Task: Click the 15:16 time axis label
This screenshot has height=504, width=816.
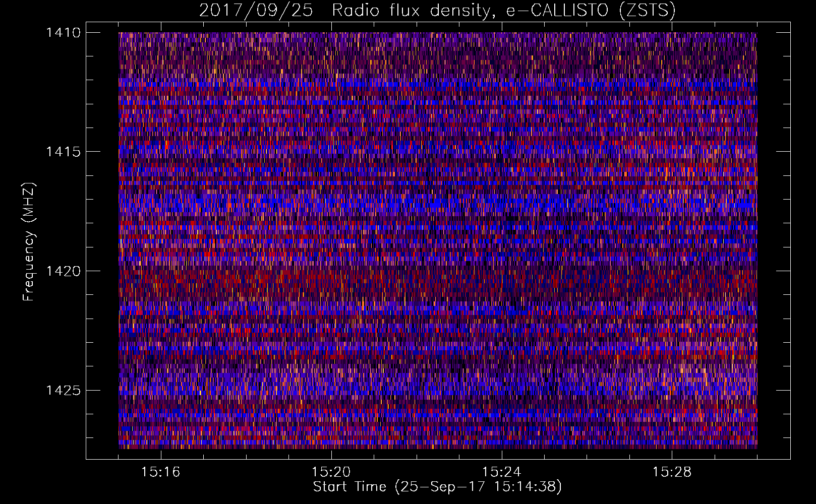Action: pyautogui.click(x=161, y=472)
